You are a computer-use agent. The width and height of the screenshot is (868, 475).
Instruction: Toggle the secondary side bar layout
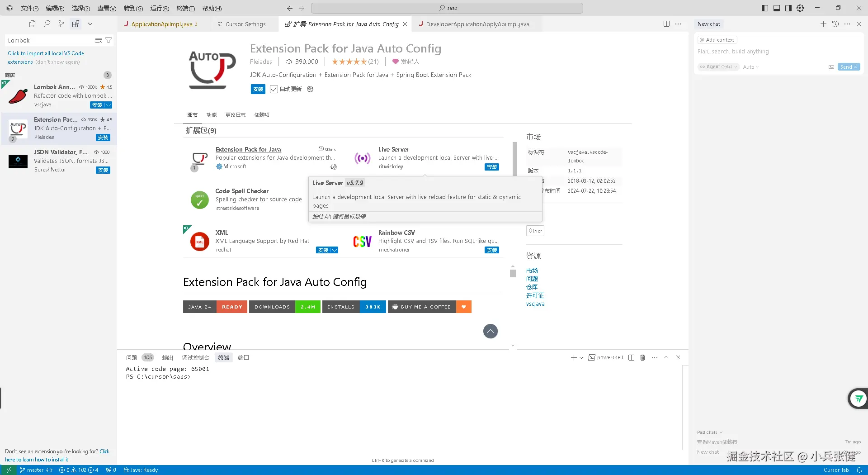click(788, 8)
